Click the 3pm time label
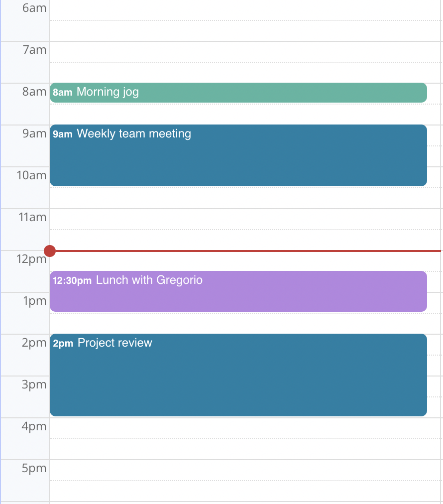The width and height of the screenshot is (443, 504). coord(34,384)
